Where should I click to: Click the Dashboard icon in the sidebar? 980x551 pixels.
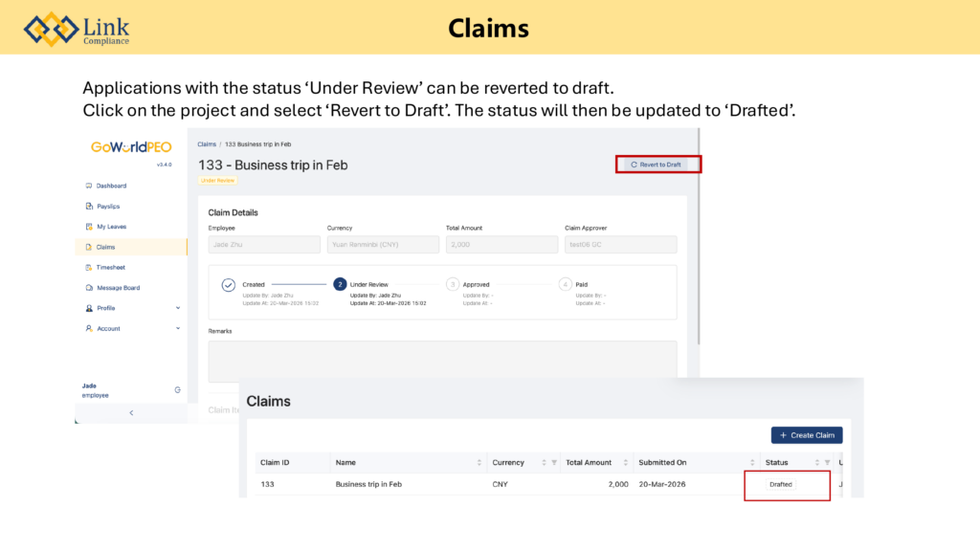[x=88, y=186]
